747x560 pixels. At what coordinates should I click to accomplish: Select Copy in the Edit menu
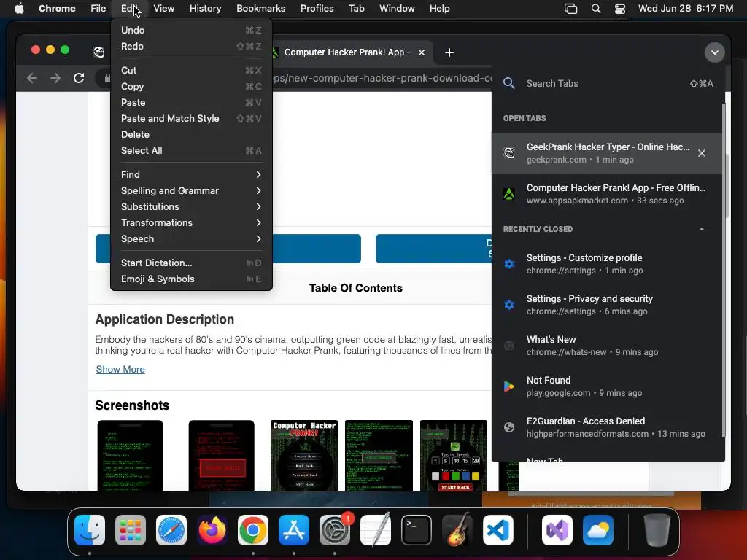click(x=191, y=86)
